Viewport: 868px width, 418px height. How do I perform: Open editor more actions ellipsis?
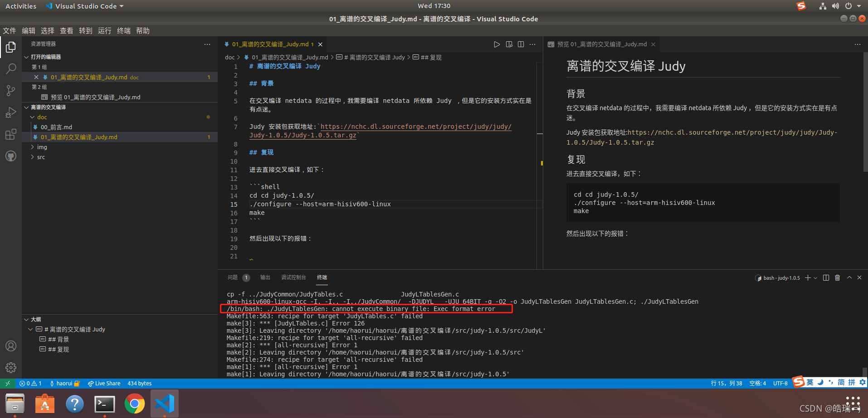tap(532, 44)
